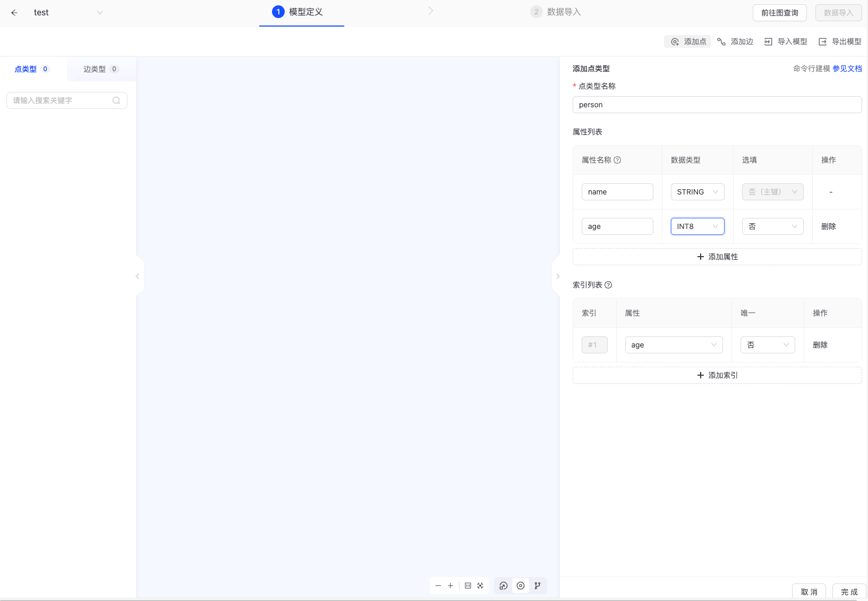This screenshot has height=601, width=868.
Task: Collapse the right panel with its arrow handle
Action: tap(557, 276)
